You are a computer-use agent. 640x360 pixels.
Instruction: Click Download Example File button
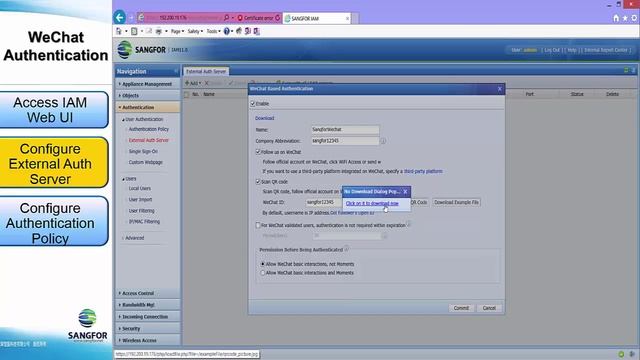pos(456,202)
